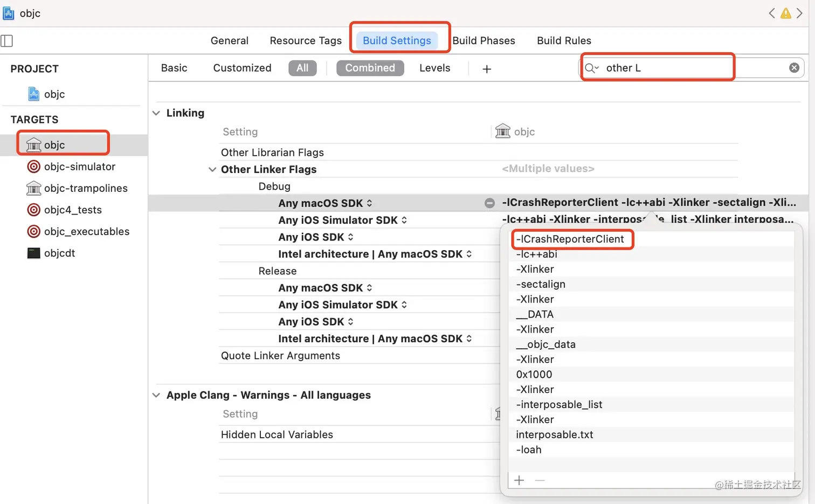Select the objc4_tests target
This screenshot has width=815, height=504.
pos(64,210)
